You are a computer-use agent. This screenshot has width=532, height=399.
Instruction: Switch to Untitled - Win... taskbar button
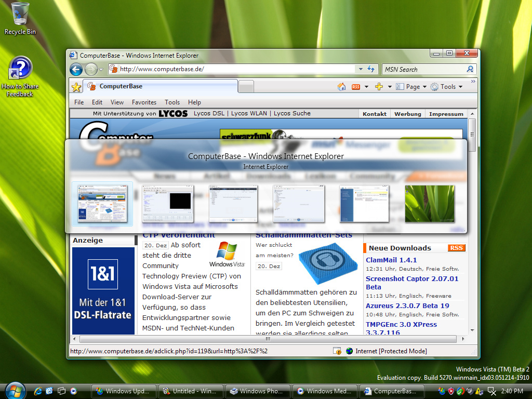click(x=191, y=391)
